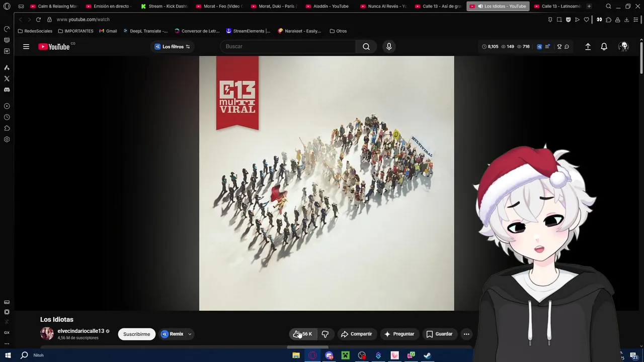The width and height of the screenshot is (644, 362).
Task: Click the pin icon in address bar
Action: tap(550, 20)
